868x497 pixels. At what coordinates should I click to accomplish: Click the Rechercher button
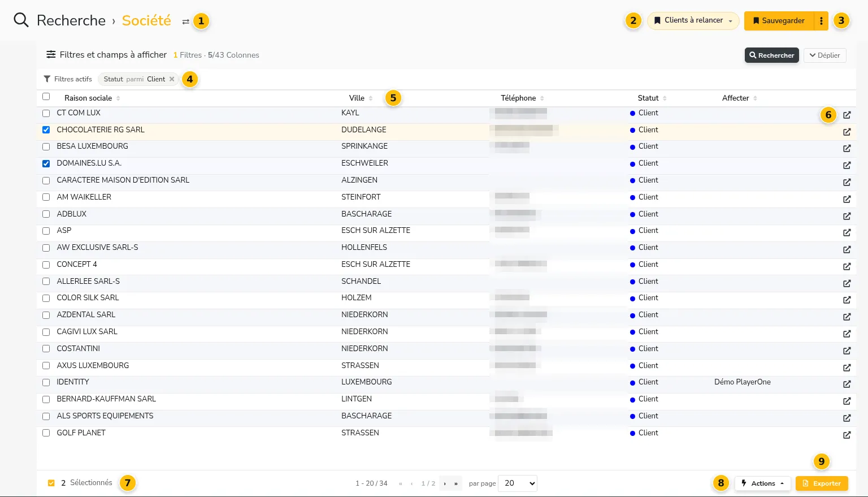(771, 55)
